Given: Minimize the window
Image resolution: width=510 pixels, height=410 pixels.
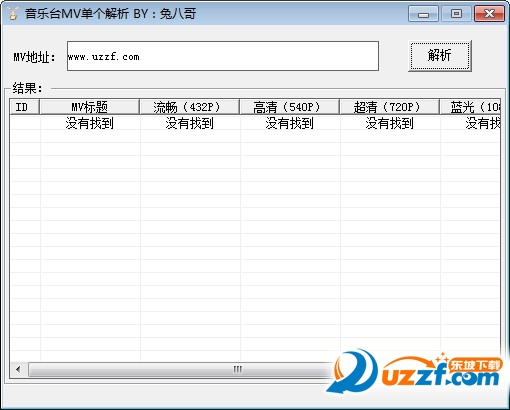Looking at the screenshot, I should coord(423,14).
